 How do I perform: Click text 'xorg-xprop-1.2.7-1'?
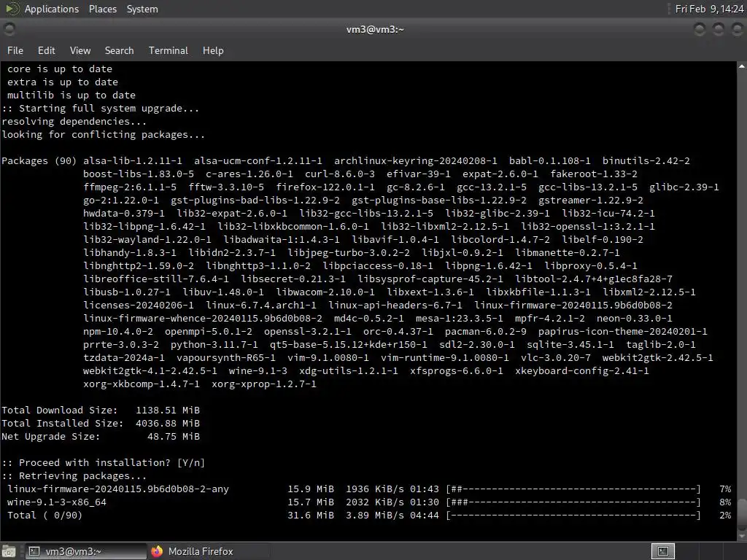[264, 384]
